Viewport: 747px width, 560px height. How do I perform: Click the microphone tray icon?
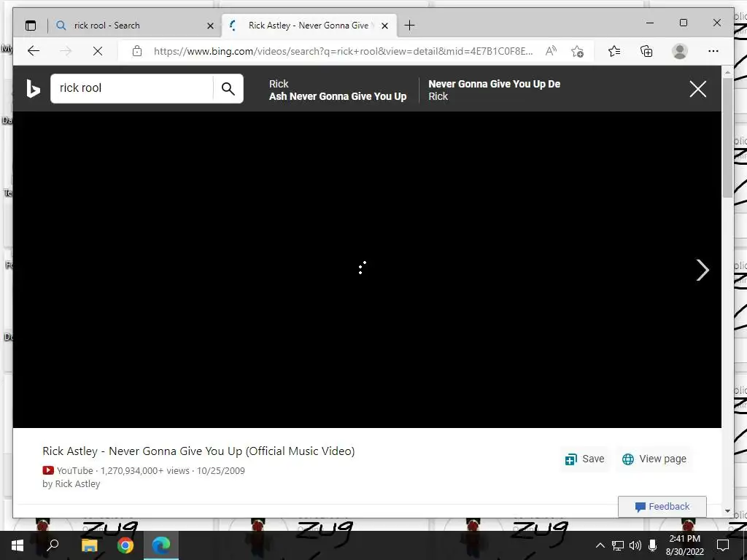pos(652,545)
